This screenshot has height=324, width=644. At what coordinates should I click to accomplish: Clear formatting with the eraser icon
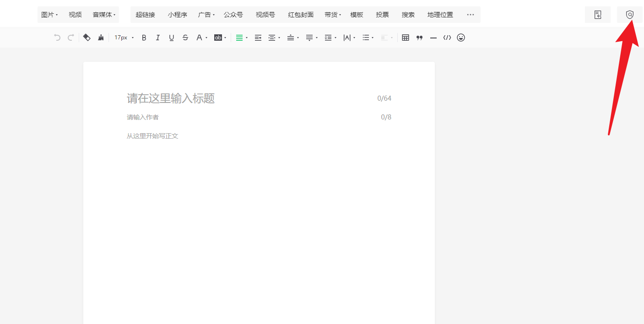(87, 38)
